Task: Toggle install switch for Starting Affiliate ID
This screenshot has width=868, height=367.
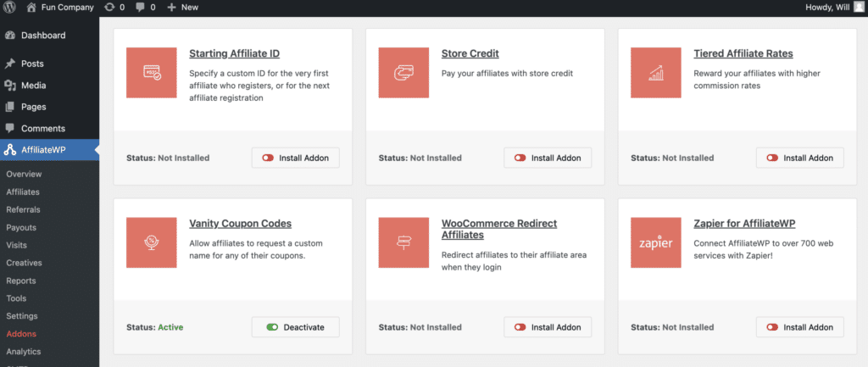Action: [x=268, y=158]
